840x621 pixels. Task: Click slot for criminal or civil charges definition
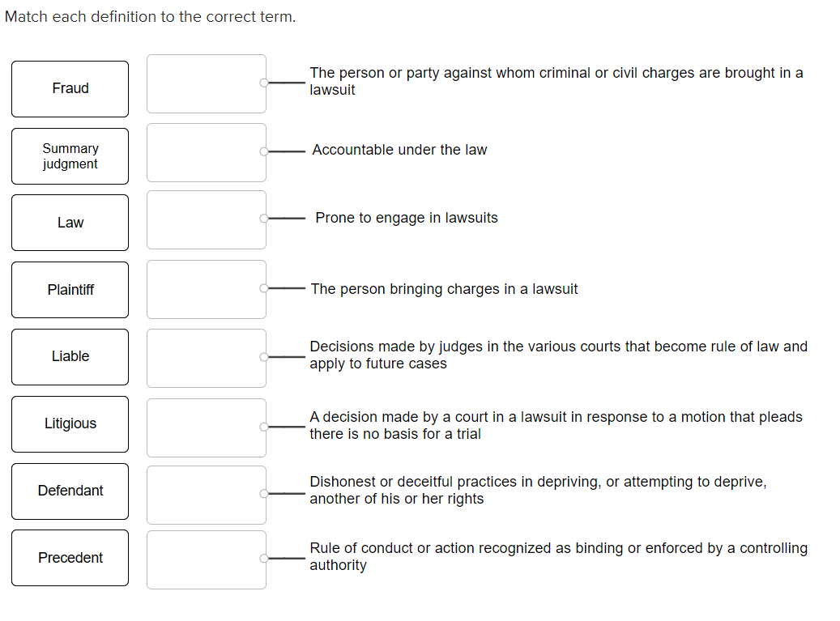pyautogui.click(x=207, y=83)
